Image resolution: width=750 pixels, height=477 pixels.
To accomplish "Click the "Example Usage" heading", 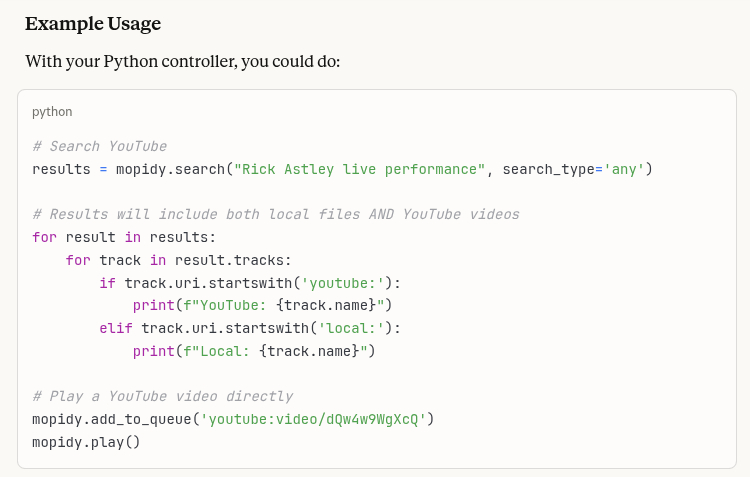I will pyautogui.click(x=93, y=23).
